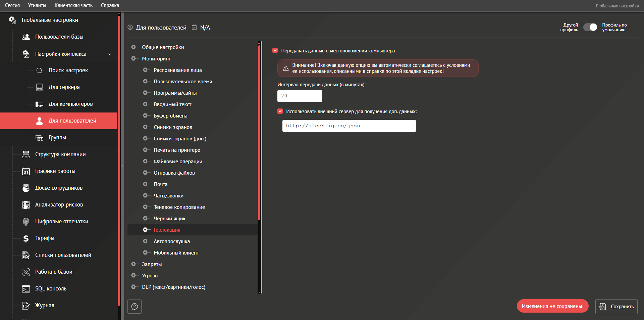The height and width of the screenshot is (320, 644).
Task: Click the wrench icon for Работа с базой
Action: pyautogui.click(x=26, y=272)
